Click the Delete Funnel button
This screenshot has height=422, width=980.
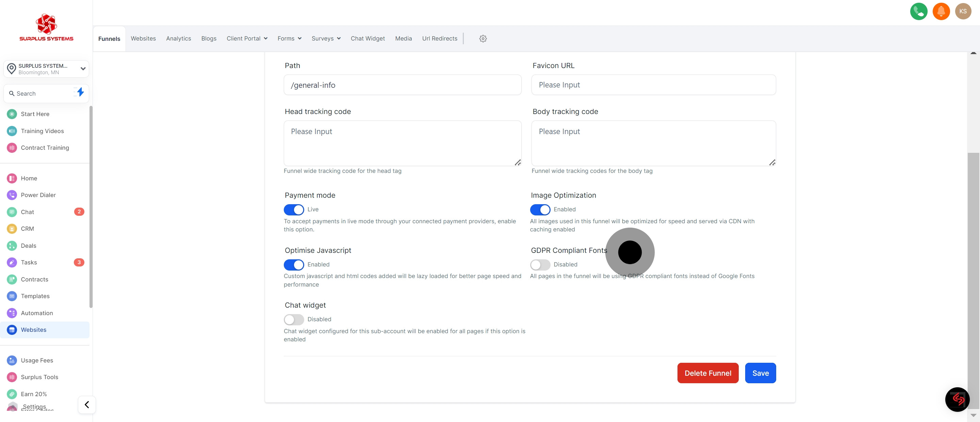[x=708, y=373]
